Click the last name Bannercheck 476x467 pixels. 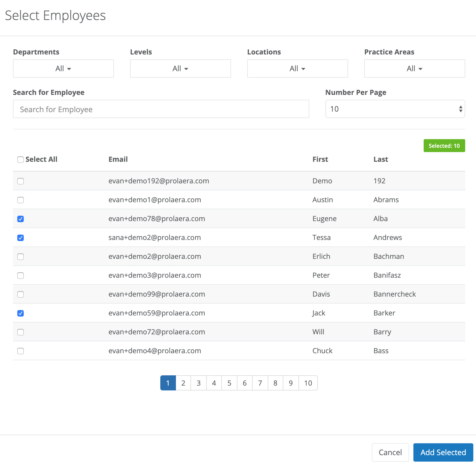point(395,294)
